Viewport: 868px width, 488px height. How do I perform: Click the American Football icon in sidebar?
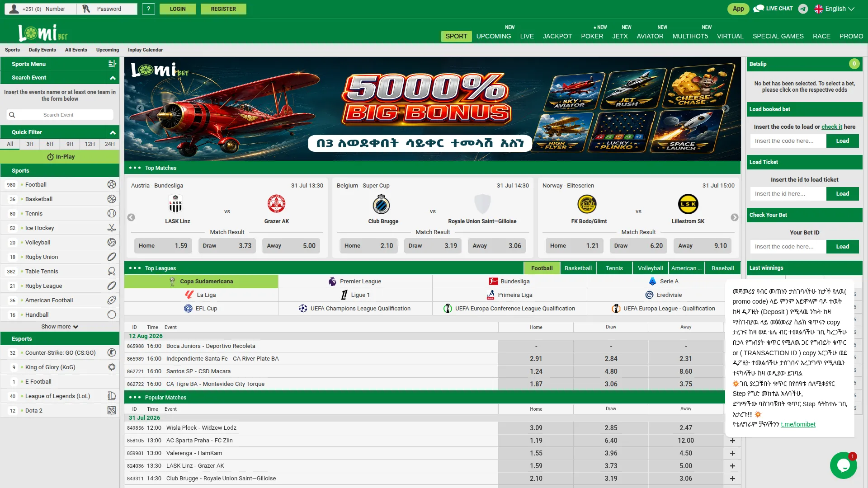click(x=112, y=300)
